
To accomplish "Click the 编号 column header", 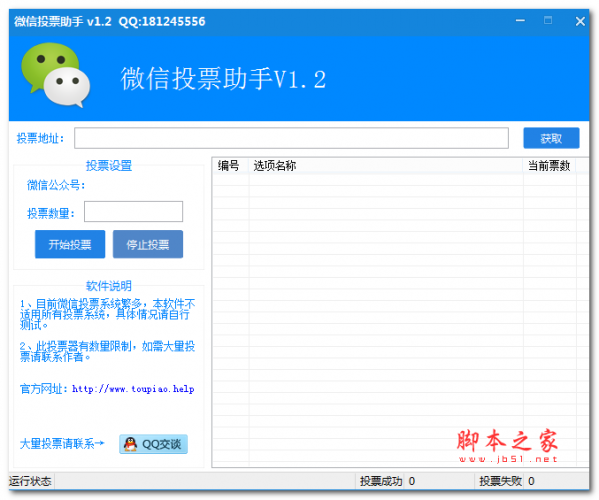I will tap(230, 166).
